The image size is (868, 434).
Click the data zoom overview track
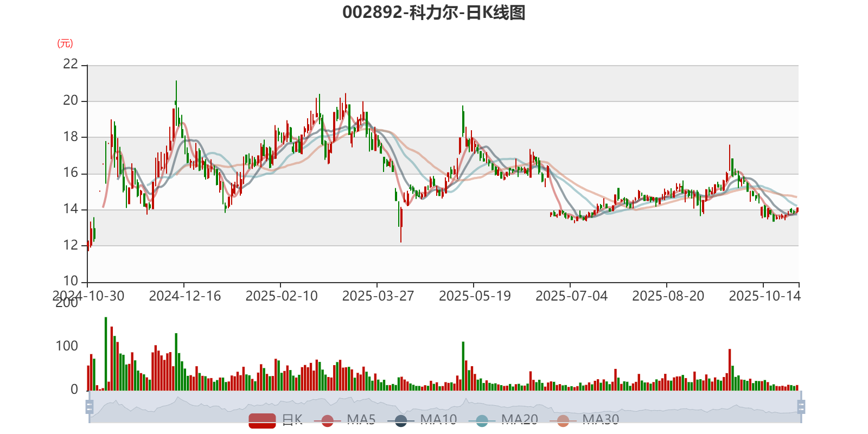(445, 407)
